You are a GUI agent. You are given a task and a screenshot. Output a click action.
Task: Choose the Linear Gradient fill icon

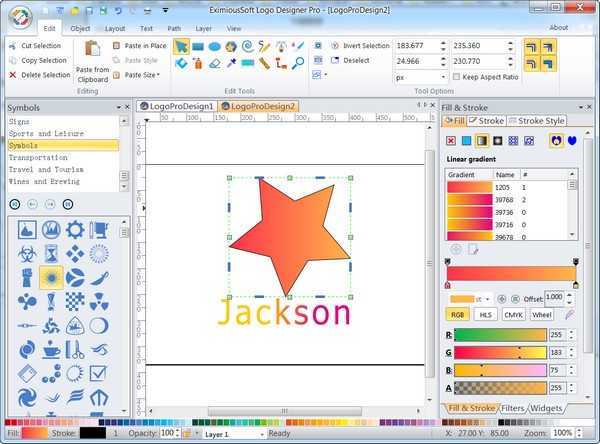[x=482, y=141]
